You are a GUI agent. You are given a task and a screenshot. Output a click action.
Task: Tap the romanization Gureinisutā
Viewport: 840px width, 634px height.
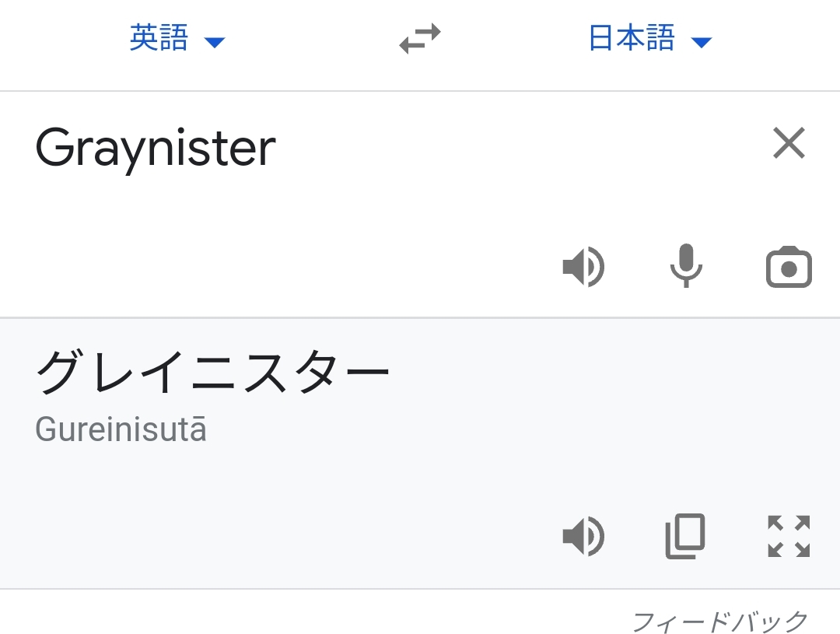click(x=121, y=430)
